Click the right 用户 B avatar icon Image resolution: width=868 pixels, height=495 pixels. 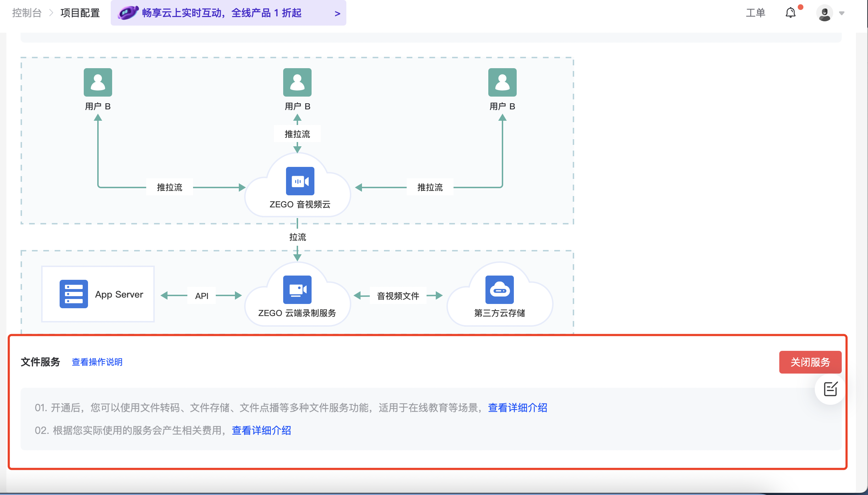[x=502, y=82]
